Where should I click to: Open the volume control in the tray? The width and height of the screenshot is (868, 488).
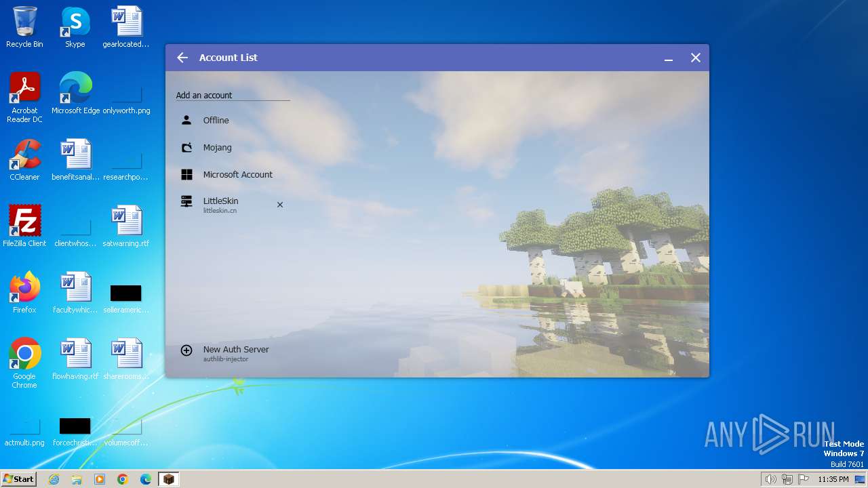(x=770, y=479)
